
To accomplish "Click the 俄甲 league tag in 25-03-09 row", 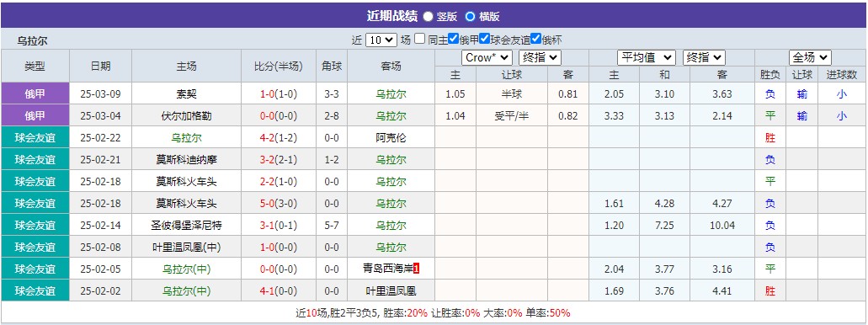I will 35,93.
